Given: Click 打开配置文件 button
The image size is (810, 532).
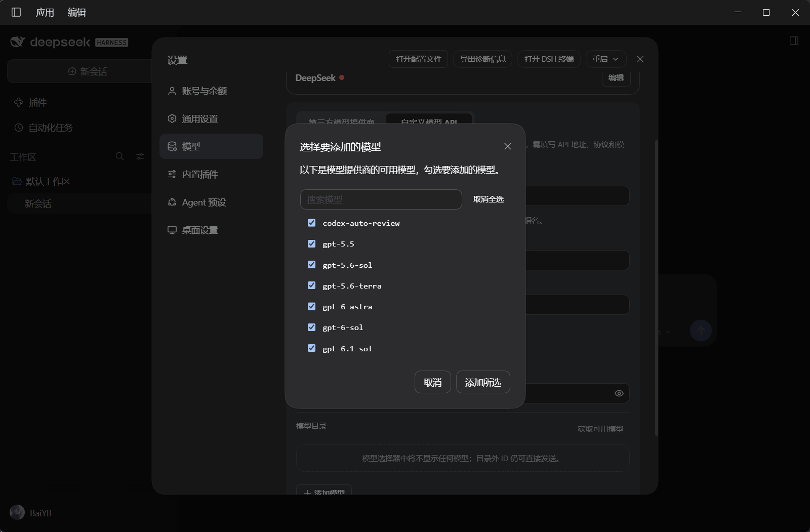Looking at the screenshot, I should click(x=419, y=59).
